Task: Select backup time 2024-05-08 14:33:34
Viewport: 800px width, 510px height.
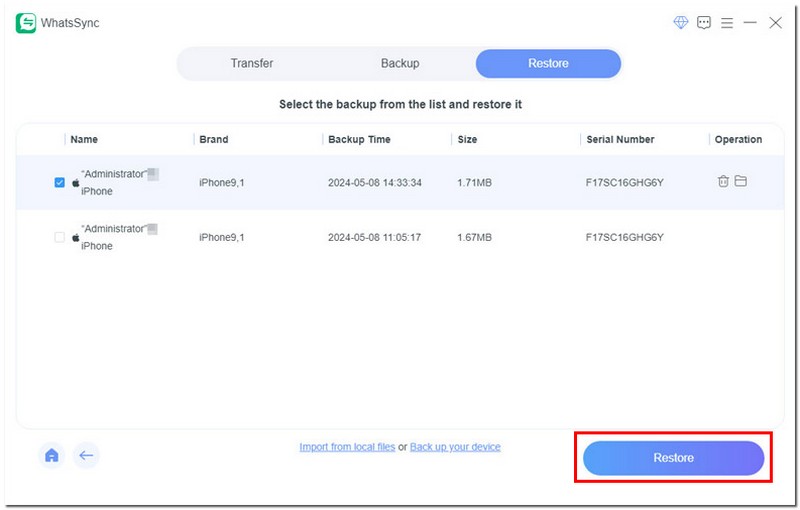Action: coord(374,183)
